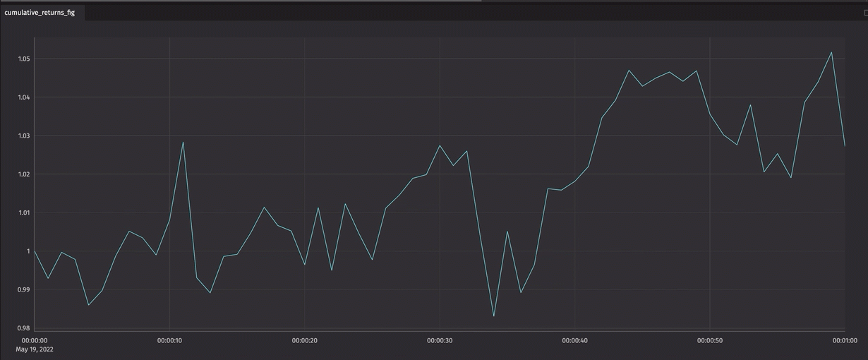This screenshot has width=868, height=360.
Task: Click the 1.03 y-axis label
Action: [x=24, y=136]
